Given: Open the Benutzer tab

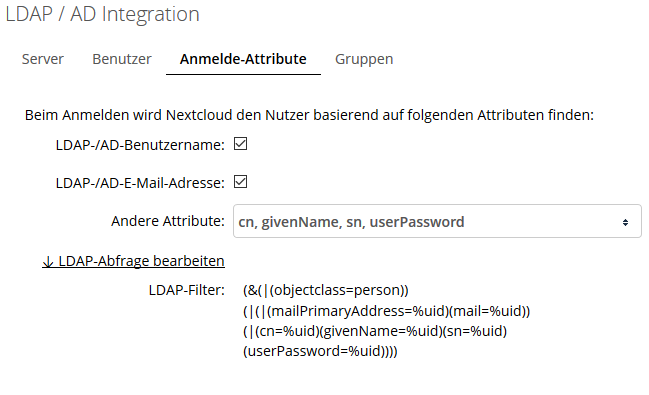Looking at the screenshot, I should 122,59.
